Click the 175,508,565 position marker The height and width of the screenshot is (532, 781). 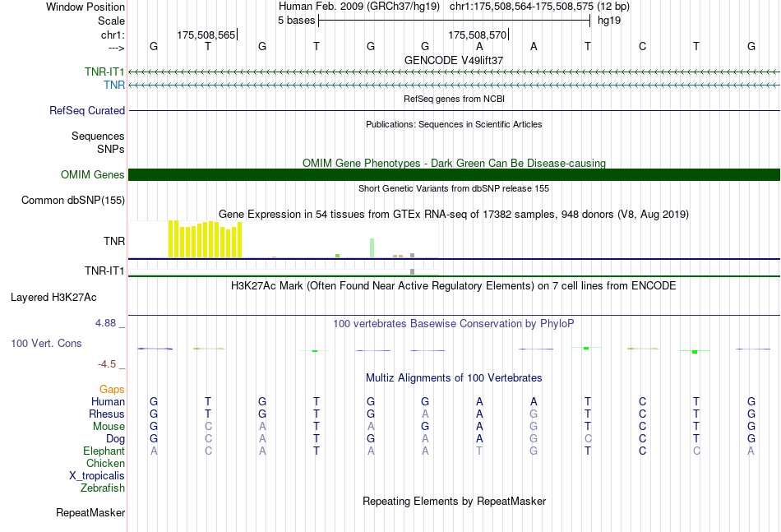click(207, 35)
